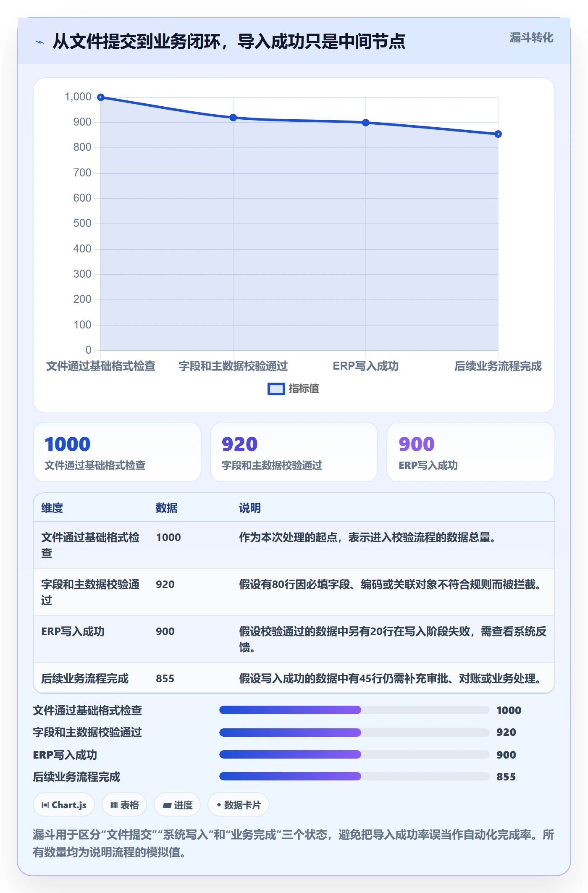Viewport: 588px width, 893px height.
Task: Click x-axis label 文件通过基础格式检查
Action: pos(101,366)
